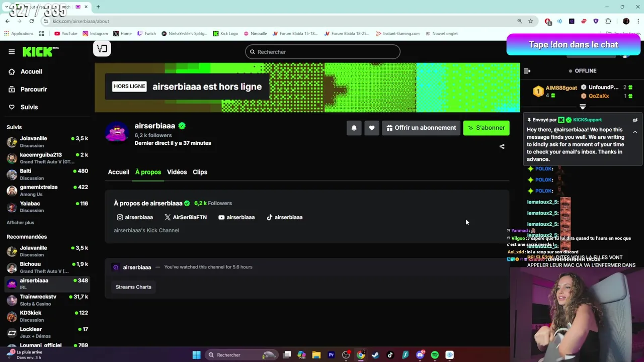
Task: Hide the pinned KICKSupport message
Action: pos(635,120)
